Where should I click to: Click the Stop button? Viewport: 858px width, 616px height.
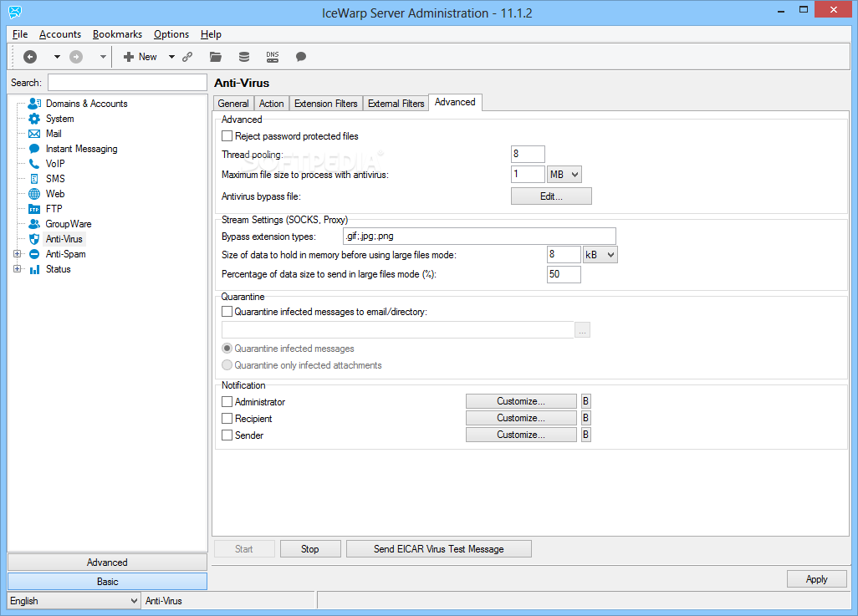[310, 548]
